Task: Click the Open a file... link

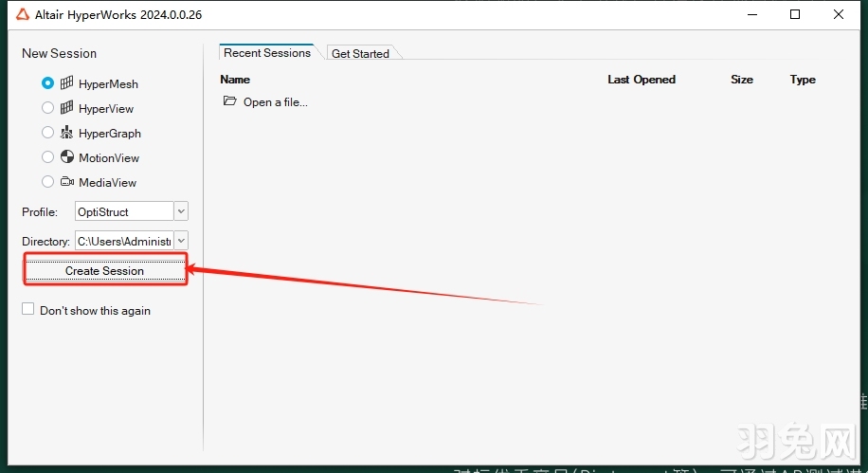Action: coord(275,102)
